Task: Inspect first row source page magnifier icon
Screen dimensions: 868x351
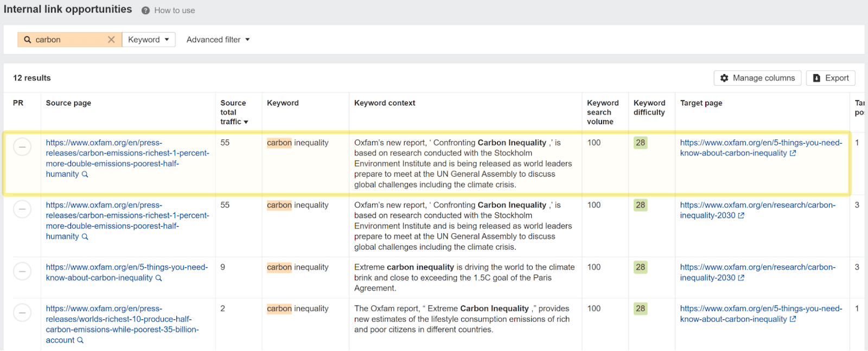Action: [x=85, y=174]
